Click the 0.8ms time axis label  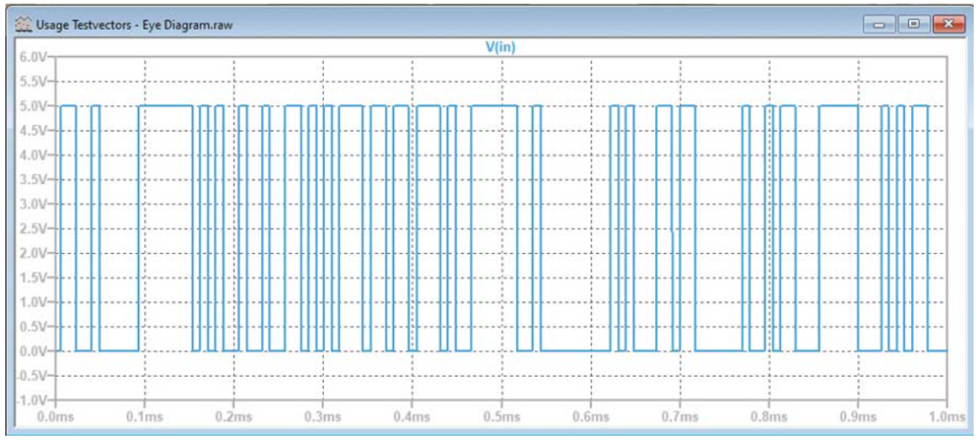click(769, 417)
